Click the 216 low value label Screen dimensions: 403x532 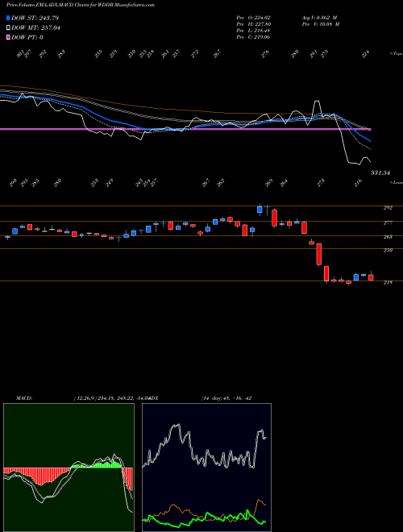358,183
